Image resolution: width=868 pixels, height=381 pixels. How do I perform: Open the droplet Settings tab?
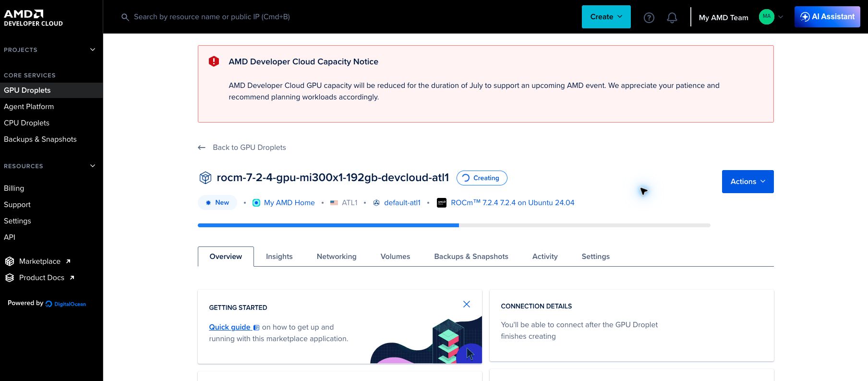(595, 257)
